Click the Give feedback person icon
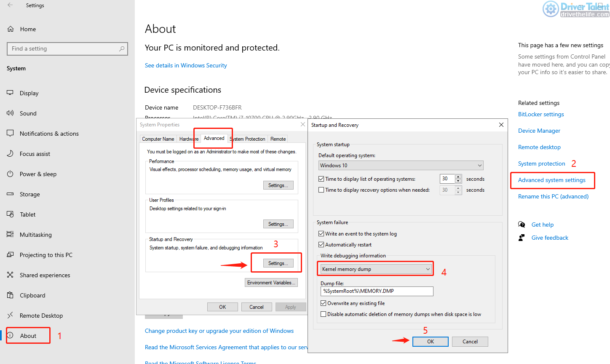Image resolution: width=610 pixels, height=364 pixels. point(522,238)
